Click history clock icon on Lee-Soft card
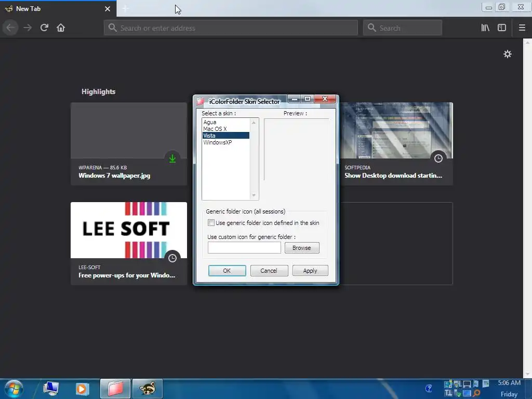Image resolution: width=532 pixels, height=399 pixels. (x=172, y=258)
